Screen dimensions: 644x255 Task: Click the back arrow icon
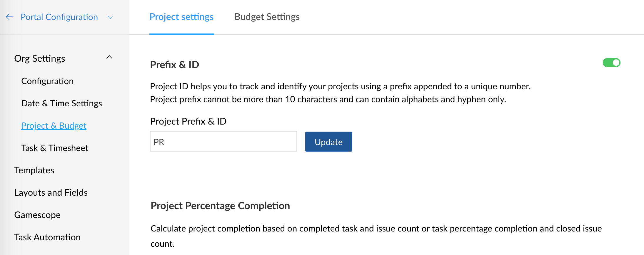pos(10,17)
